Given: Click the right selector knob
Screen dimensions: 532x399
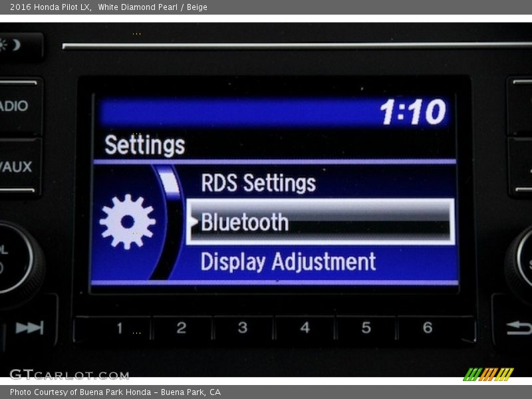Looking at the screenshot, I should click(x=519, y=261).
